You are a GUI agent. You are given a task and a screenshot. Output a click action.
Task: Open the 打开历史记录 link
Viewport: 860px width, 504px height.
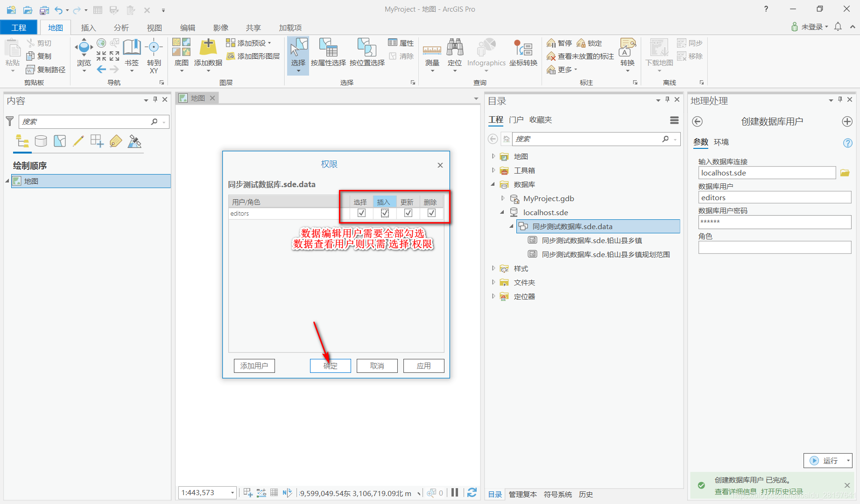coord(782,491)
